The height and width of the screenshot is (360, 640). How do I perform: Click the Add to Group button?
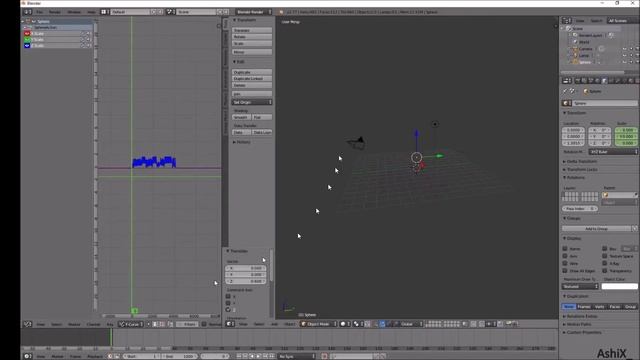tap(596, 229)
